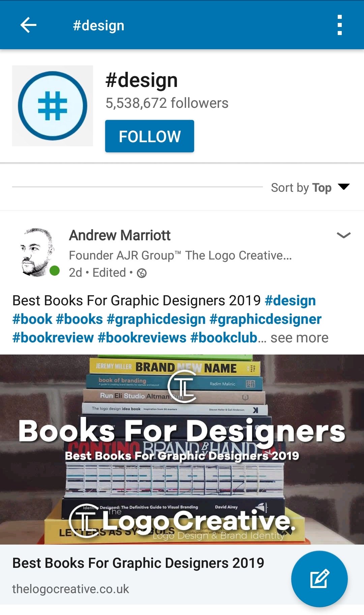Expand the post options chevron
This screenshot has height=615, width=364.
(343, 235)
